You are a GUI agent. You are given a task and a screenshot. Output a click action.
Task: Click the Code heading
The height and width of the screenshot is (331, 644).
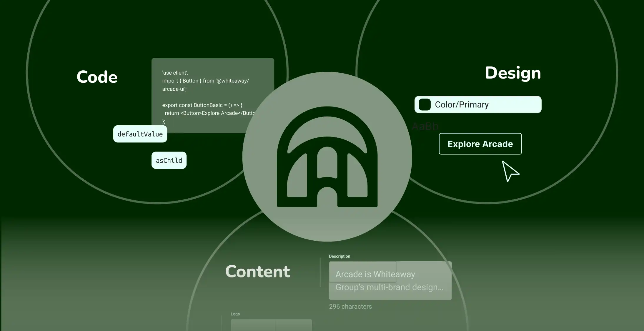coord(97,77)
